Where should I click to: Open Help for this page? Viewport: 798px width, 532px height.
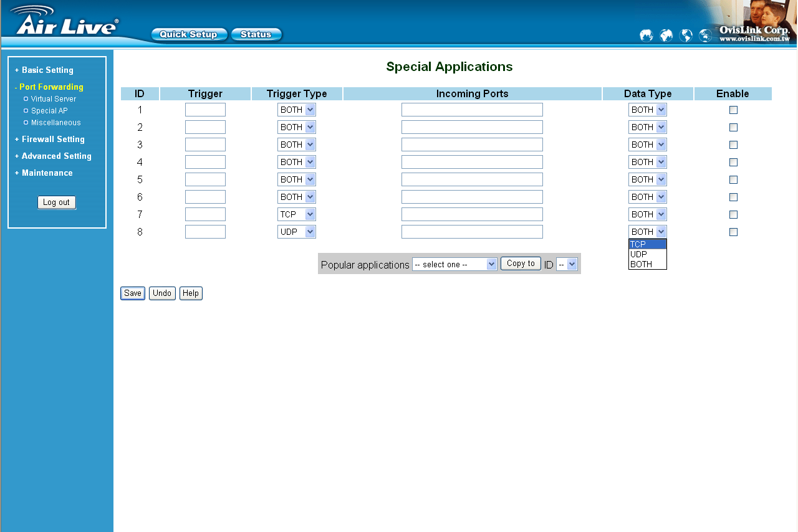(191, 293)
